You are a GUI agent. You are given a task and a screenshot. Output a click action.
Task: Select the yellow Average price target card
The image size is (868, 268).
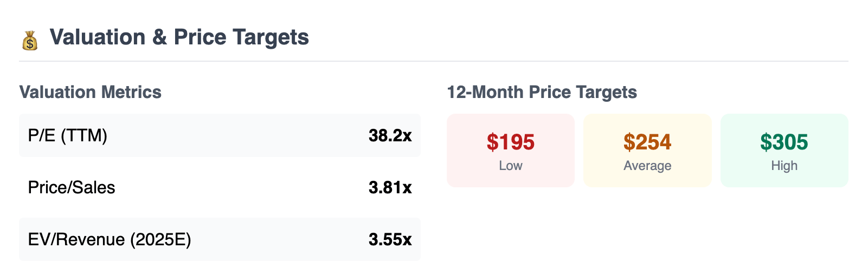(x=647, y=151)
